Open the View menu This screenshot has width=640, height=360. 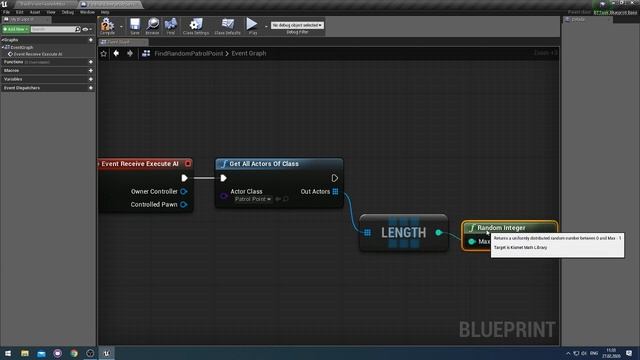point(51,12)
